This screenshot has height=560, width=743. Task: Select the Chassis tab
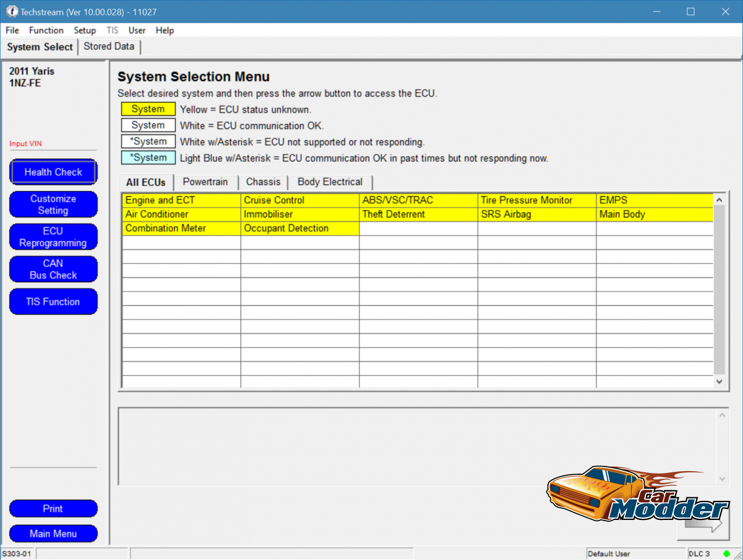[x=264, y=182]
